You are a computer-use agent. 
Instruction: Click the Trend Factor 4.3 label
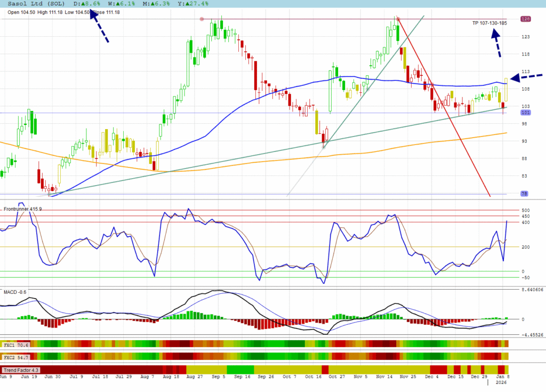(21, 370)
